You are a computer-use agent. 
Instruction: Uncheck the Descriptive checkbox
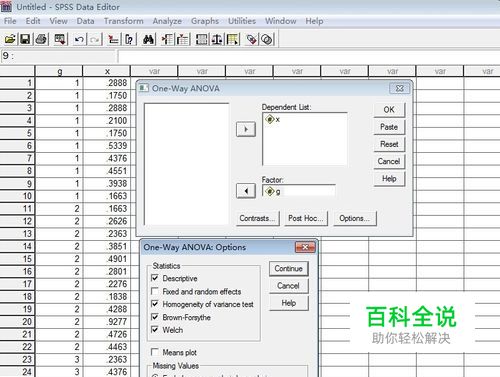[155, 278]
